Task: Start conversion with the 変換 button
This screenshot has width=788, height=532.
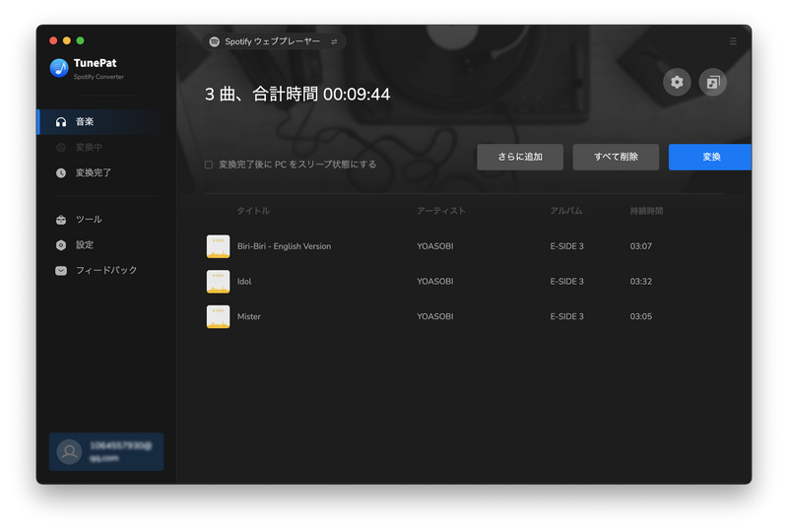Action: pyautogui.click(x=710, y=157)
